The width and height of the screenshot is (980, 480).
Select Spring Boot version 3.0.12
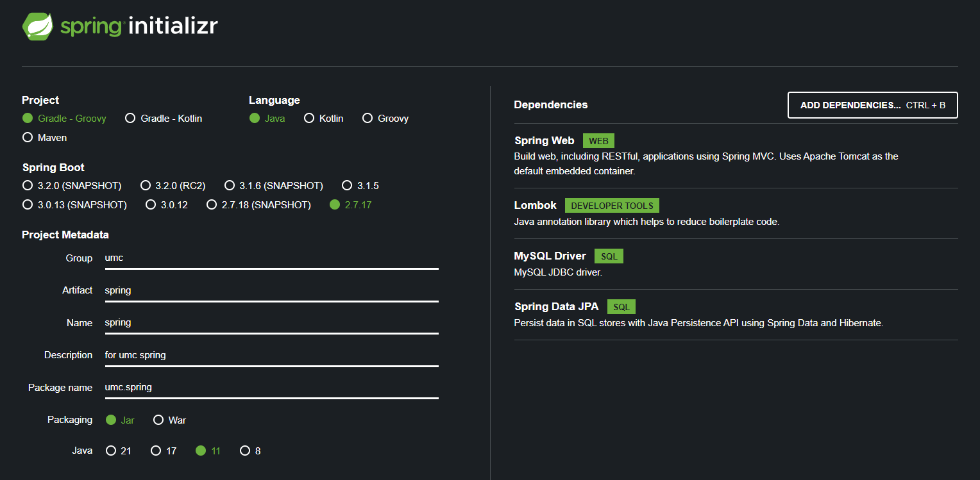tap(166, 205)
